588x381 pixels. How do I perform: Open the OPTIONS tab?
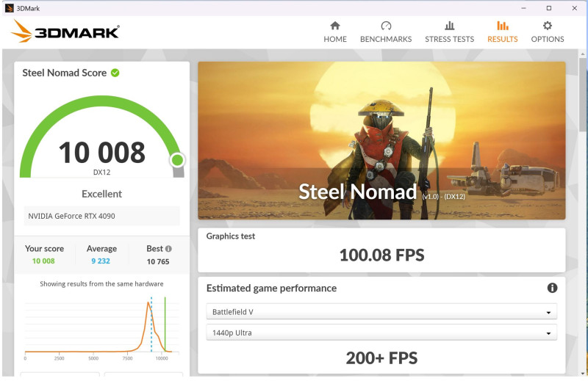click(547, 32)
